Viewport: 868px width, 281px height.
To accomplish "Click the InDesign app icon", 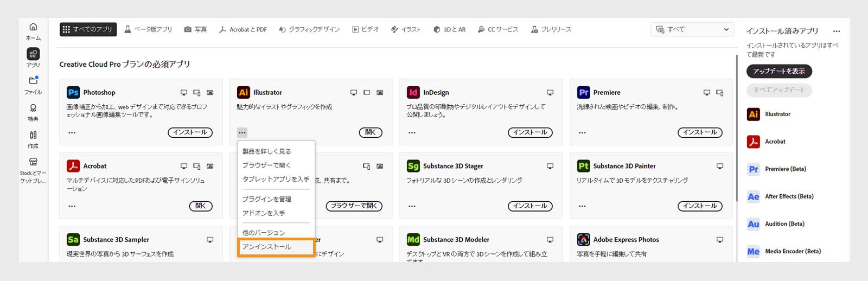I will (x=413, y=92).
